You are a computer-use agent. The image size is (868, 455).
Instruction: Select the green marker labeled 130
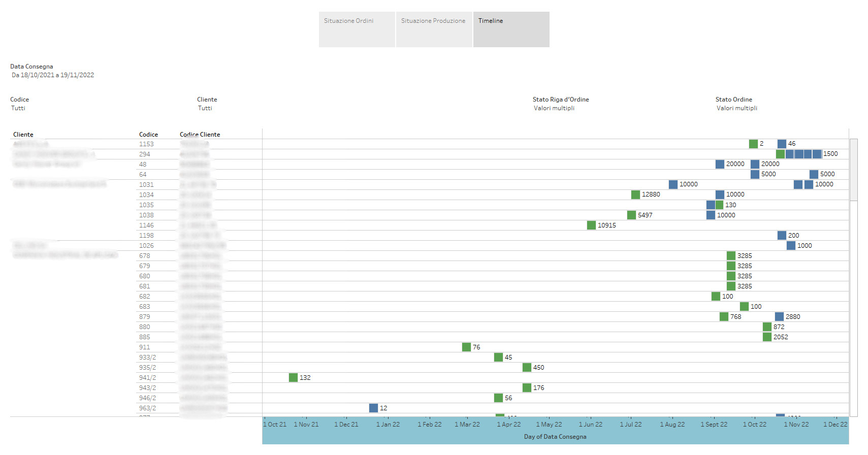tap(719, 205)
